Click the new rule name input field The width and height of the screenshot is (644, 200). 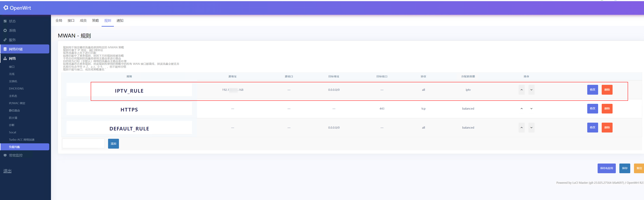pos(83,144)
